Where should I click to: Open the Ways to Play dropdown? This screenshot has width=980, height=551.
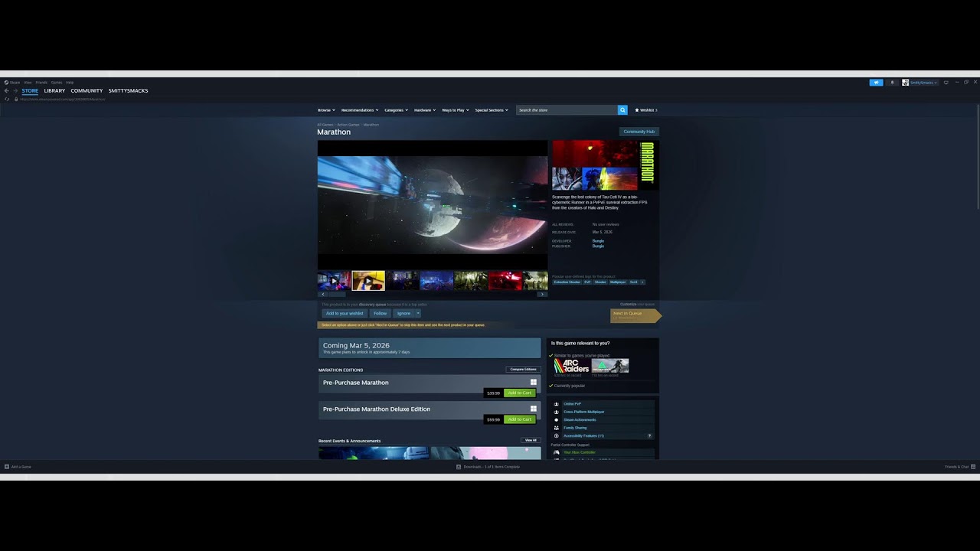(x=456, y=110)
